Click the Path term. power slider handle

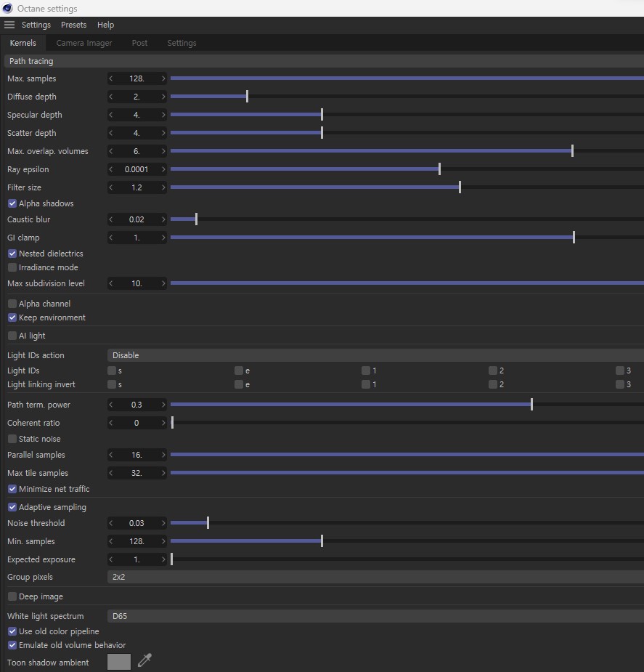(x=531, y=405)
